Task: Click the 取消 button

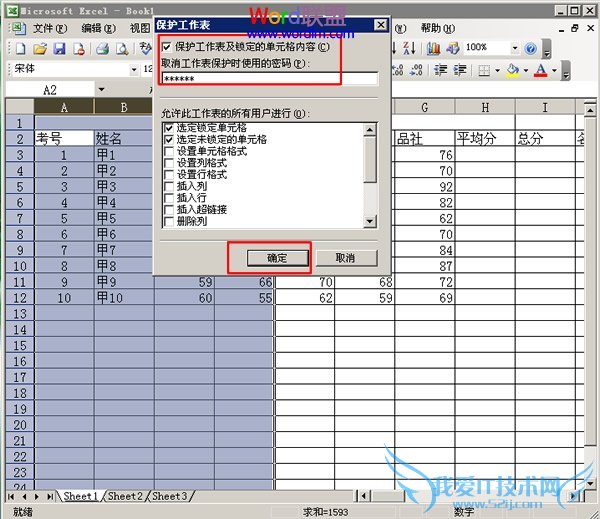Action: (x=346, y=258)
